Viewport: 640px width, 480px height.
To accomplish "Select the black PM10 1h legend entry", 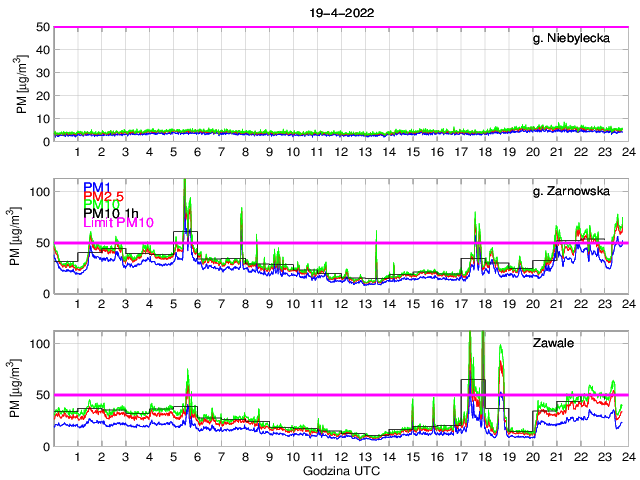I will tap(111, 213).
